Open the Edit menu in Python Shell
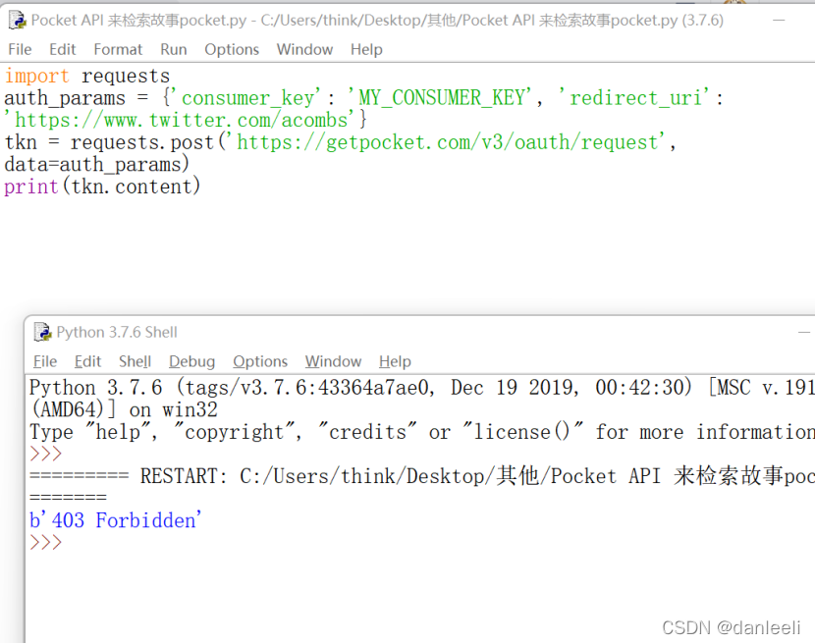The image size is (815, 644). (87, 361)
